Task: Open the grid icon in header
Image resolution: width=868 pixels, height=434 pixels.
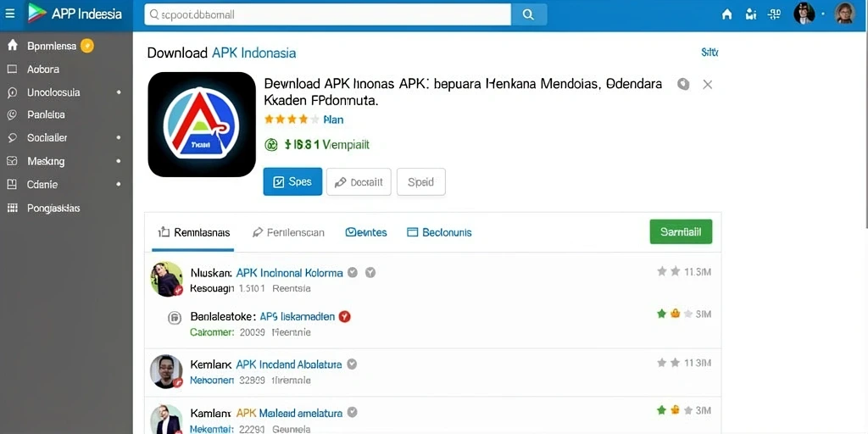Action: pos(775,14)
